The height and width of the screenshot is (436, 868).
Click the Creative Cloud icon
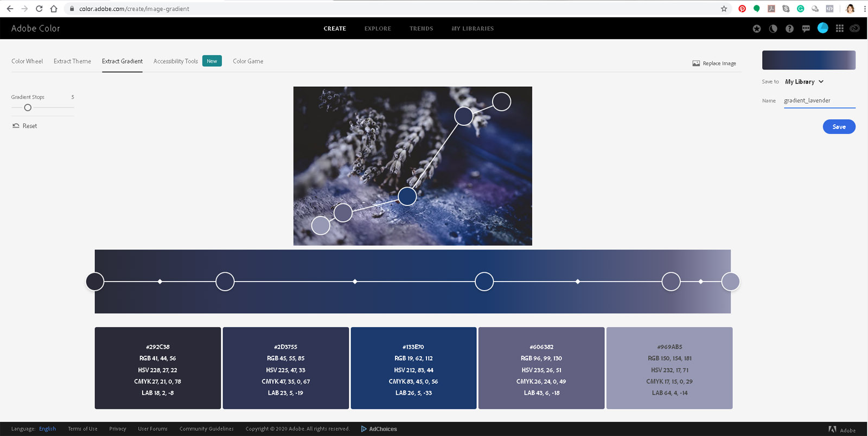click(854, 29)
